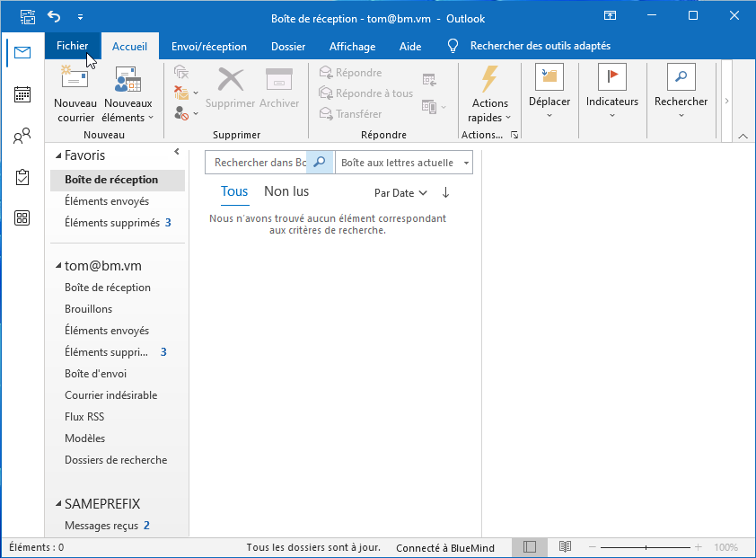This screenshot has height=558, width=756.
Task: Click the Rechercher magnifier ribbon icon
Action: [x=681, y=77]
